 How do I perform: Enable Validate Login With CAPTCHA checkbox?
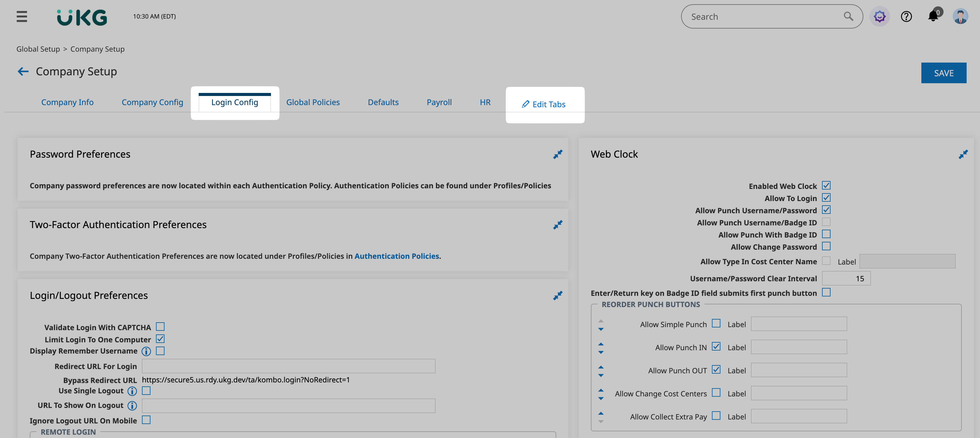[x=160, y=327]
